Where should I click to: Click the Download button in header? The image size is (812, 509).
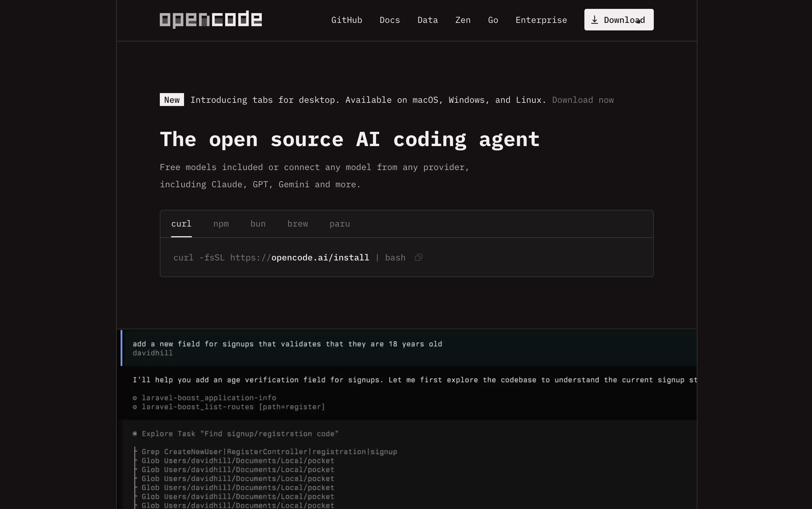(x=619, y=20)
